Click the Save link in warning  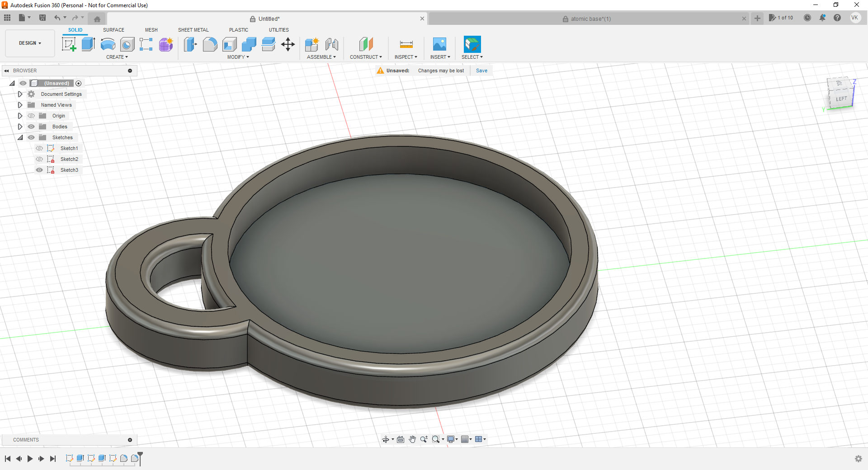coord(481,70)
